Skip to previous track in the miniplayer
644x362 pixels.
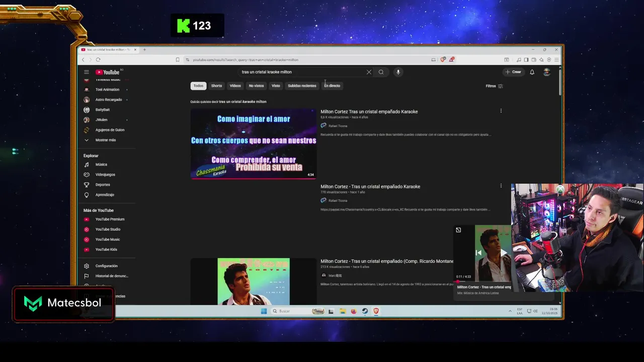(x=478, y=253)
